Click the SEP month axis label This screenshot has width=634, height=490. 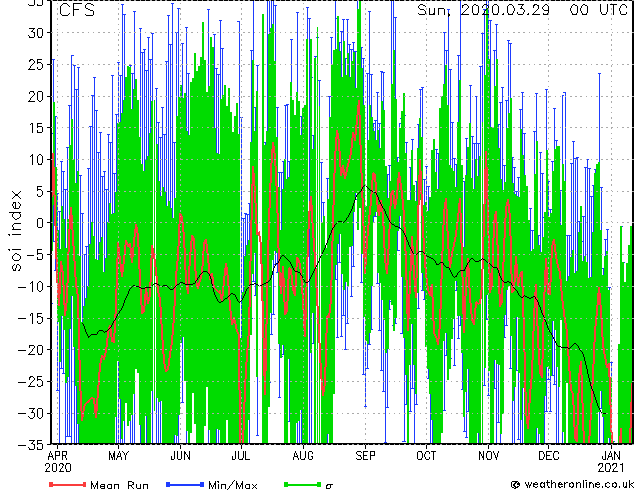365,456
